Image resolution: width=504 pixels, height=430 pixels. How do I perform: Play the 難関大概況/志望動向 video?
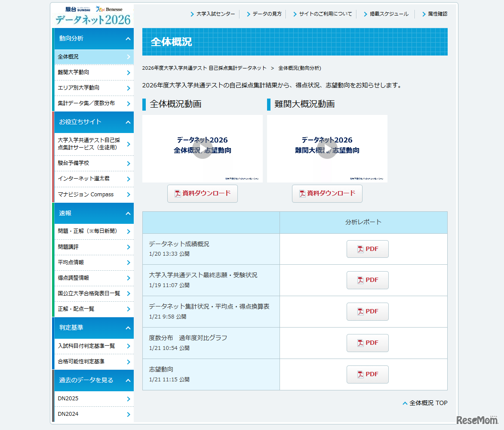pos(327,148)
